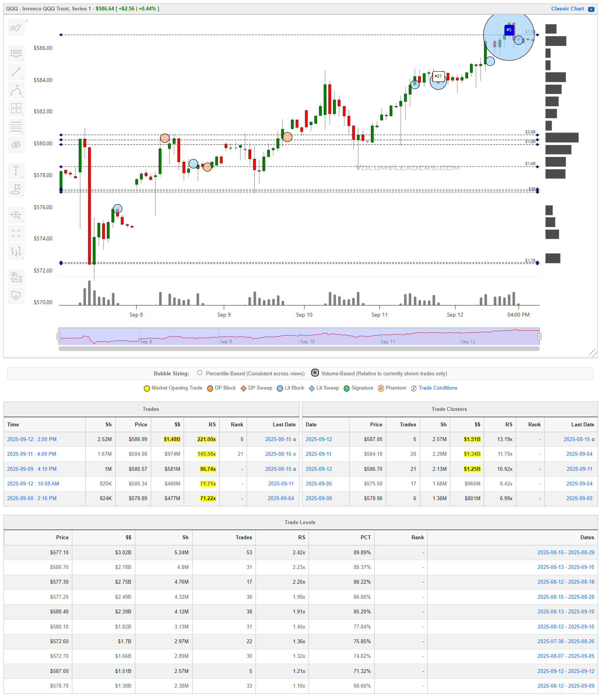
Task: Click the #21 ranked trade marker
Action: (x=438, y=76)
